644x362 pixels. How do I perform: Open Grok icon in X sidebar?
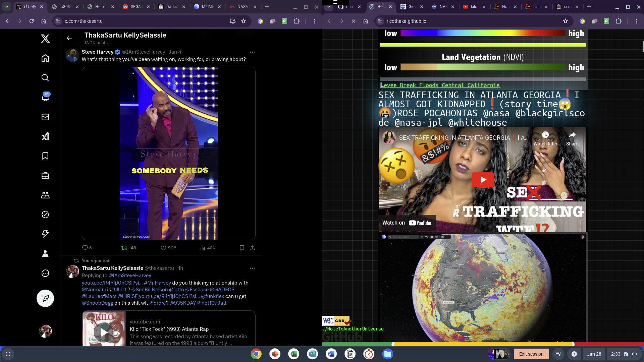45,136
